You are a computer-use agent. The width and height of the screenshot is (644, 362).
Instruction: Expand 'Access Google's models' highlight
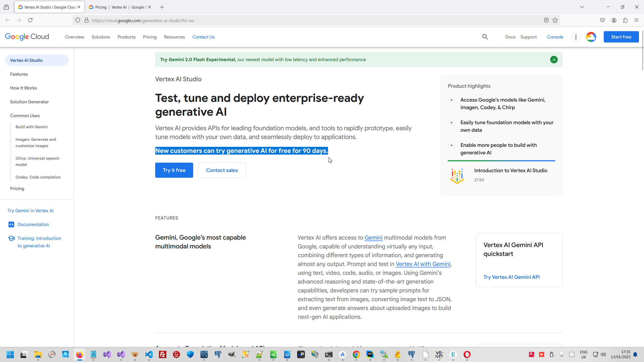point(452,100)
